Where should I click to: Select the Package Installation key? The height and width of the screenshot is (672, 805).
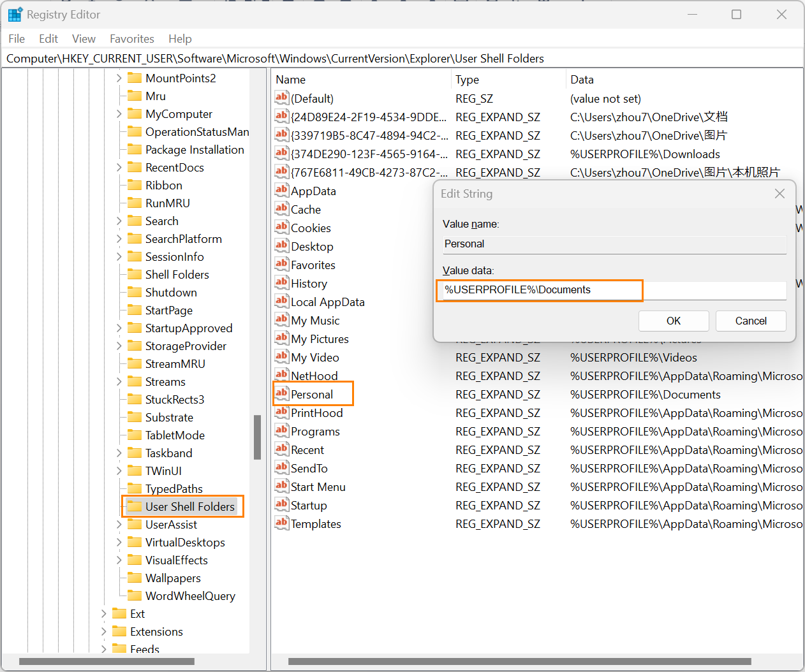click(x=195, y=149)
